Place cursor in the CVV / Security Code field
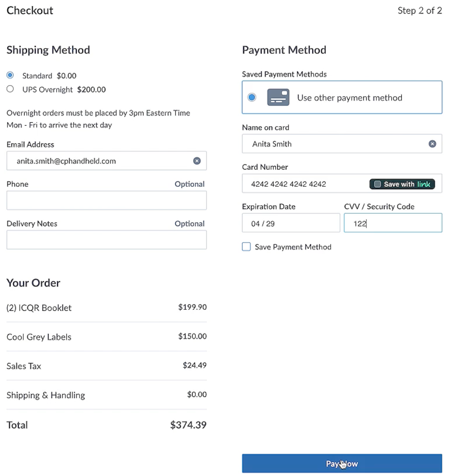This screenshot has height=476, width=451. click(x=393, y=223)
